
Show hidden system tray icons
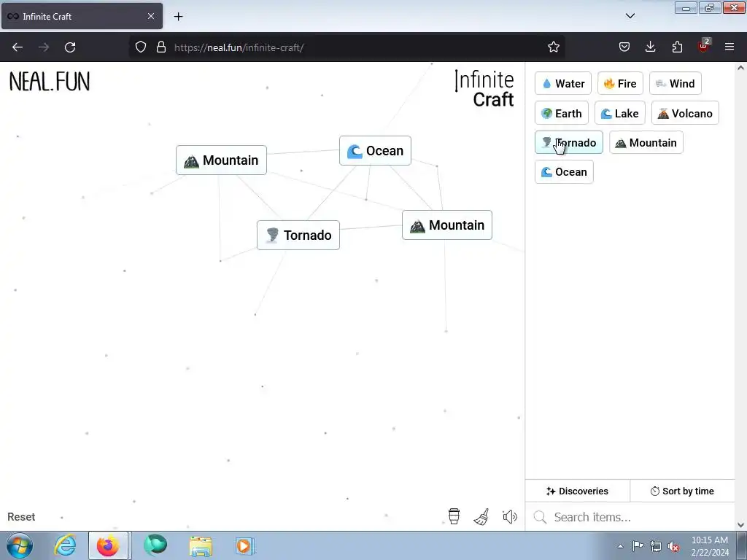[x=620, y=546]
